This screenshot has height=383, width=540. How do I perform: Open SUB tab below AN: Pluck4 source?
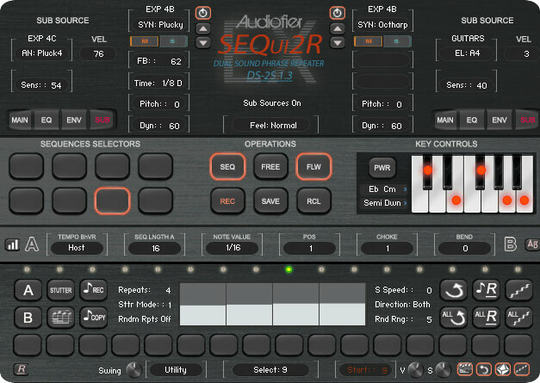pos(102,120)
